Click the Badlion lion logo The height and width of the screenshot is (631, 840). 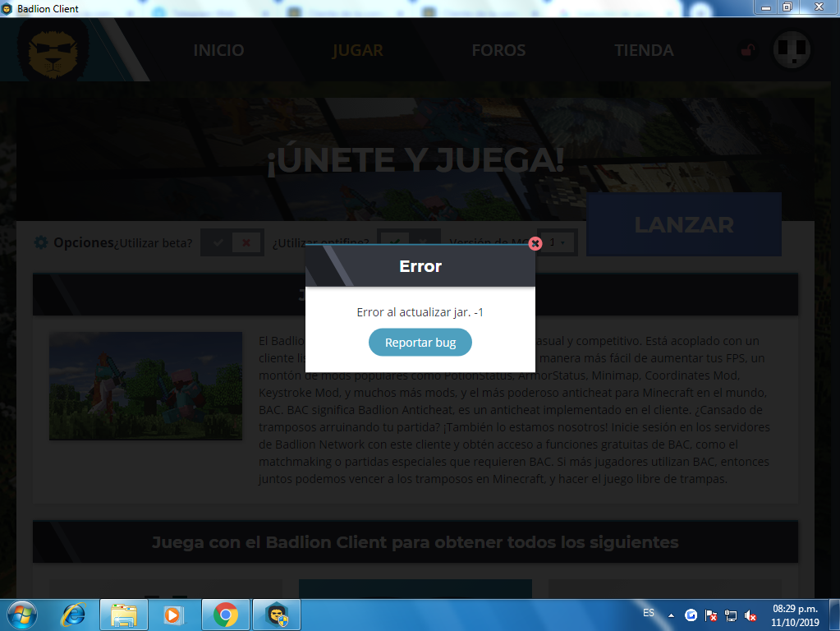coord(53,51)
